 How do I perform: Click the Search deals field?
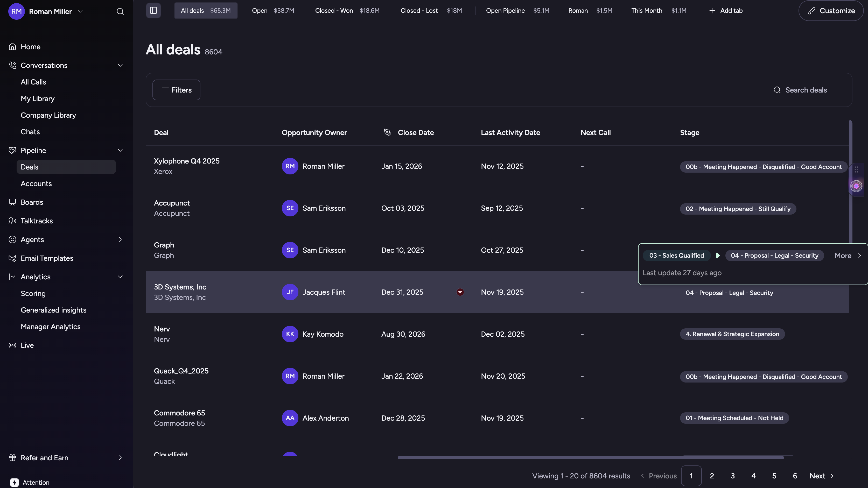[806, 90]
